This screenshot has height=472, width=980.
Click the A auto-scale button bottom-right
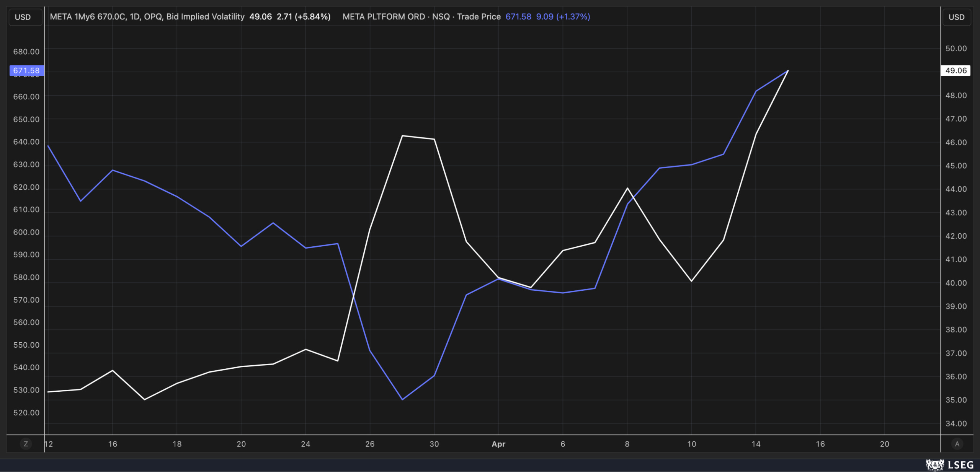957,444
